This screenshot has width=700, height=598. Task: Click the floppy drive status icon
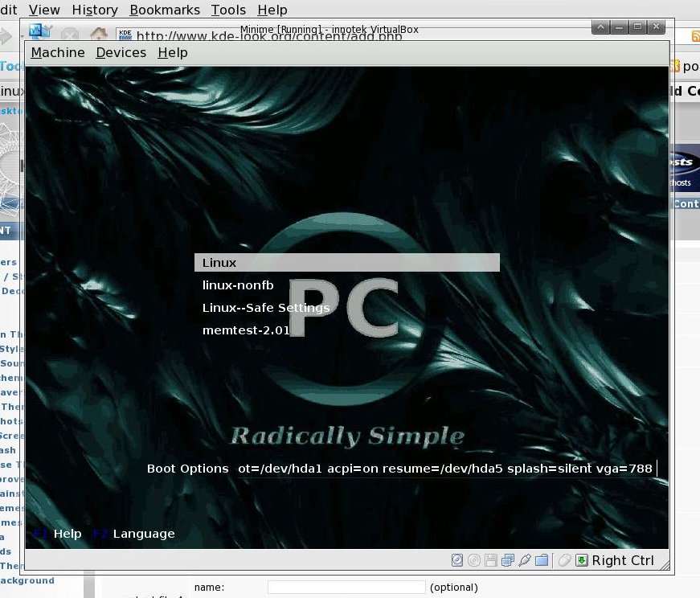pyautogui.click(x=490, y=560)
